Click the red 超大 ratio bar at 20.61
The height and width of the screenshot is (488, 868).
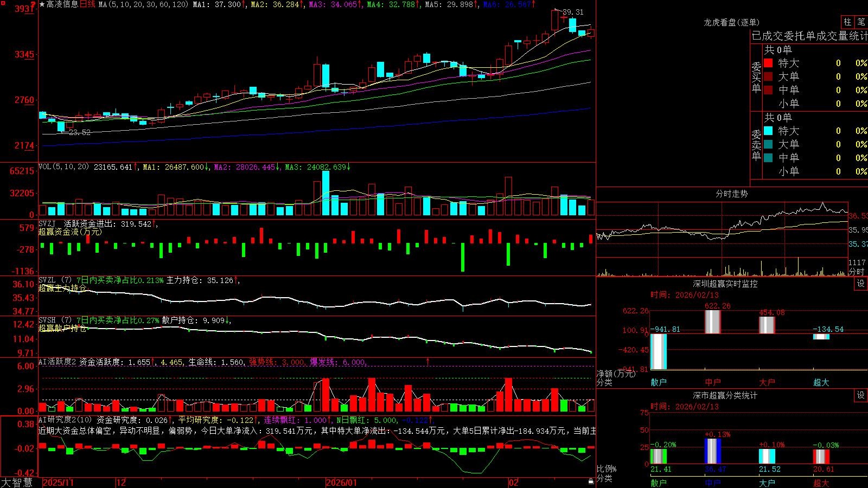click(821, 457)
